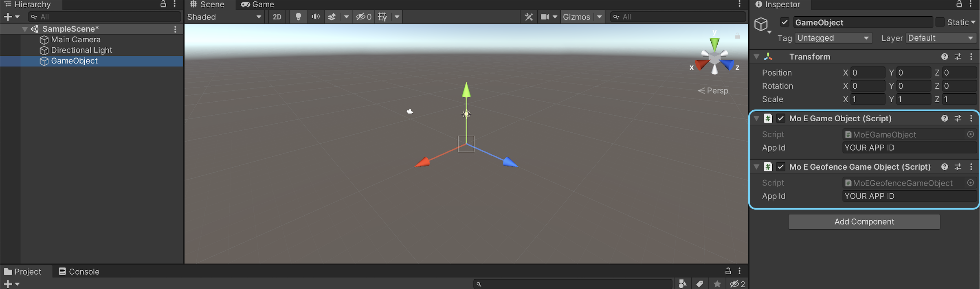Open Hierarchy create plus menu
This screenshot has height=289, width=980.
point(11,17)
